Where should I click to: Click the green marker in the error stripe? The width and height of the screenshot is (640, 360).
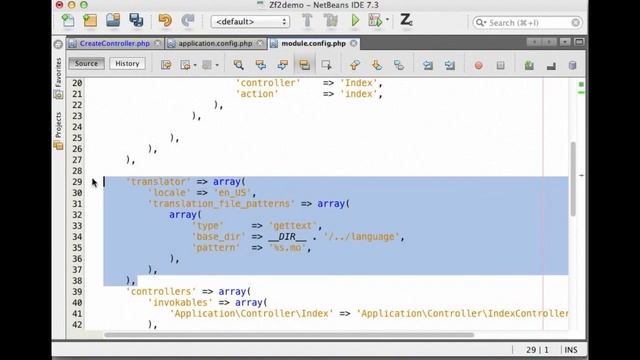pyautogui.click(x=581, y=84)
